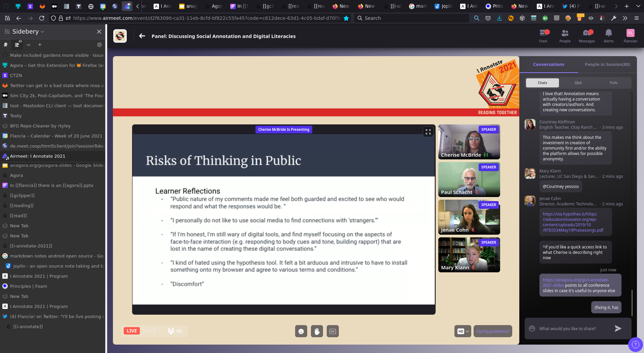644x353 pixels.
Task: Reload the current page
Action: point(42,18)
